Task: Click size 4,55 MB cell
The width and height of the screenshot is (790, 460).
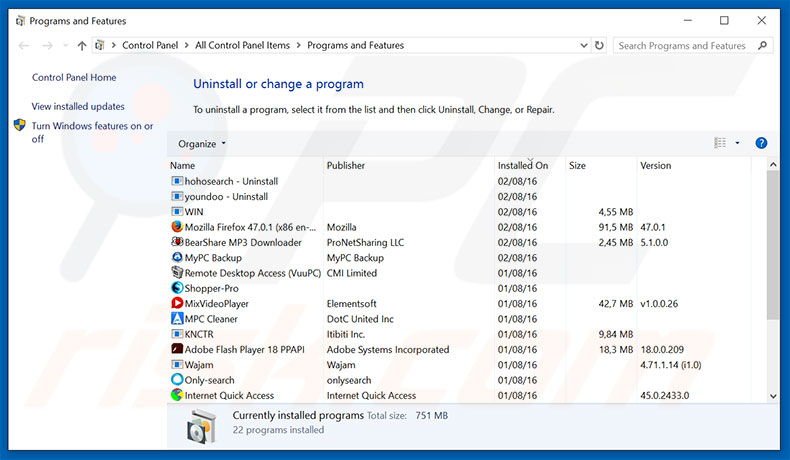Action: [x=616, y=212]
